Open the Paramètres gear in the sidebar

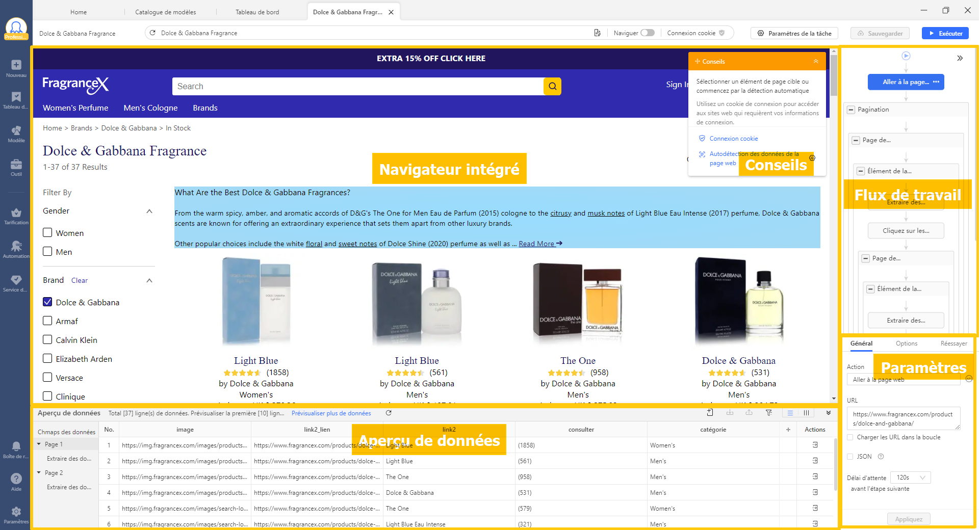click(16, 515)
